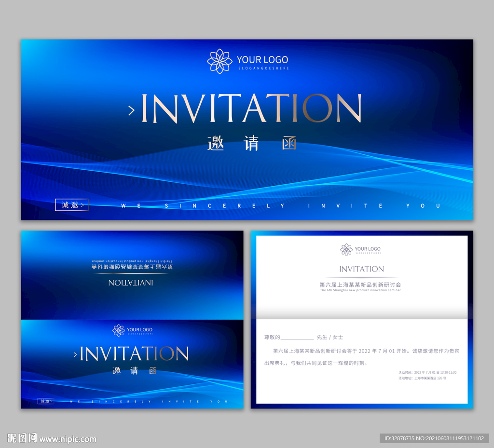Click the small 诚邀 > box on the bottom-left card

coord(46,401)
